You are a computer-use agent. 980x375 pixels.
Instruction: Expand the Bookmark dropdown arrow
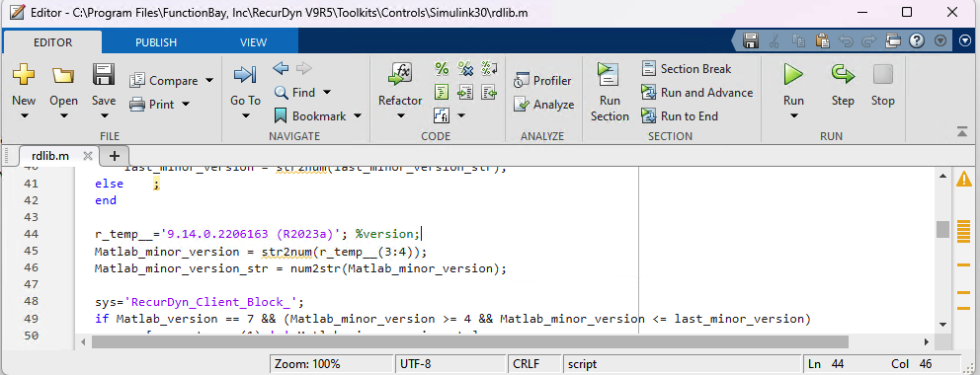(358, 116)
